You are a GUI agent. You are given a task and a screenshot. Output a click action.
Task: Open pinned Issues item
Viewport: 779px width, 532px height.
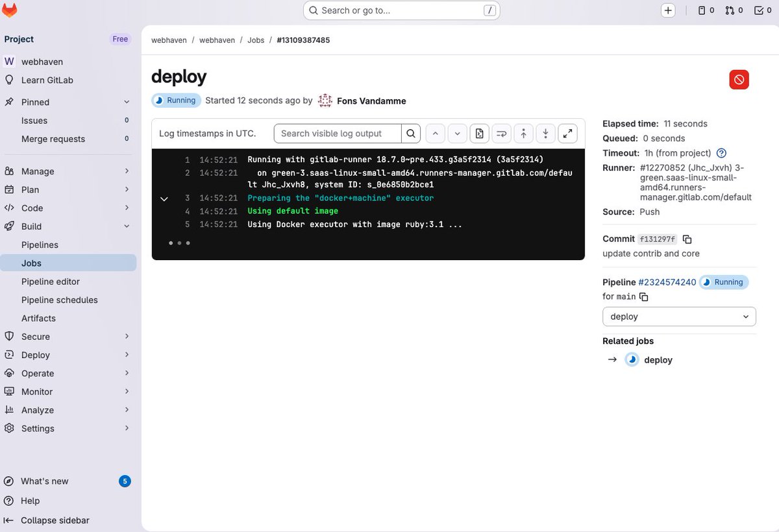[68, 121]
